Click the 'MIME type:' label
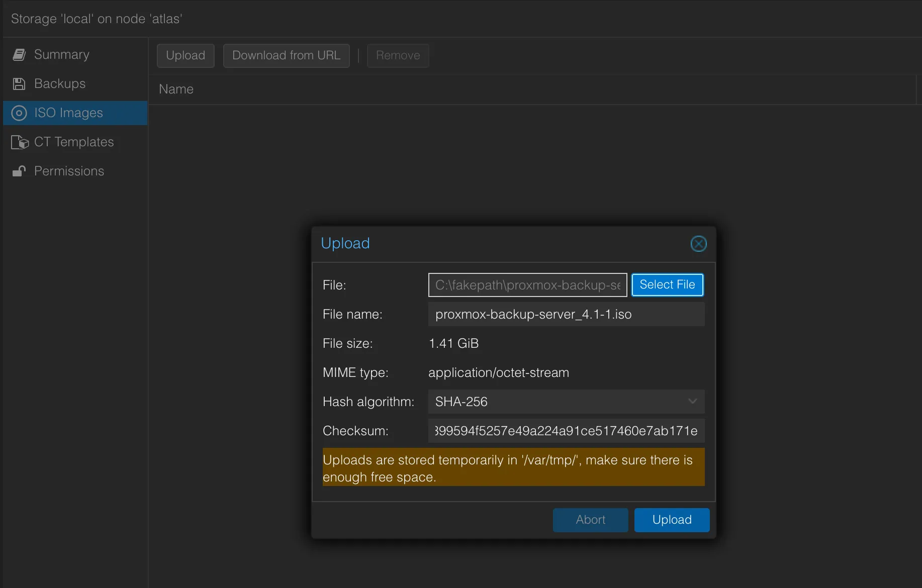 pos(355,372)
